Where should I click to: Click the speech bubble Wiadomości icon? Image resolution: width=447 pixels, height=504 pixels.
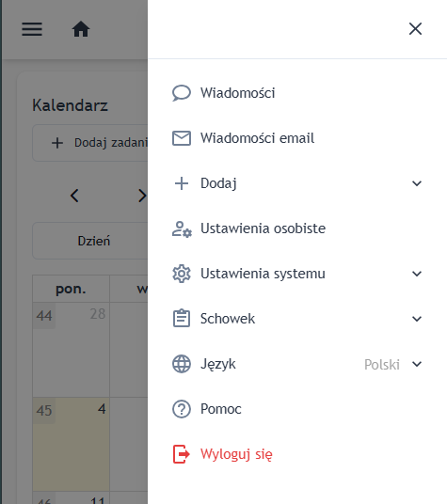(182, 93)
